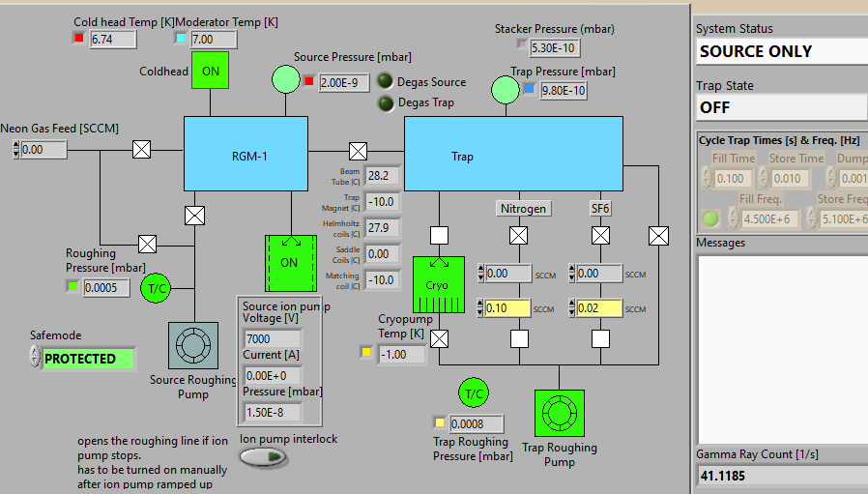Click the Nitrogen label button

click(523, 208)
